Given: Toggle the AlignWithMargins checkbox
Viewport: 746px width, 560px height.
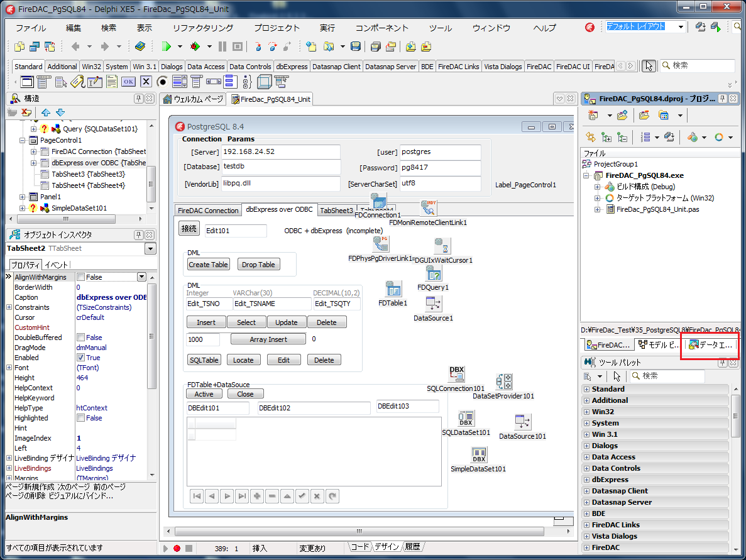Looking at the screenshot, I should coord(81,277).
